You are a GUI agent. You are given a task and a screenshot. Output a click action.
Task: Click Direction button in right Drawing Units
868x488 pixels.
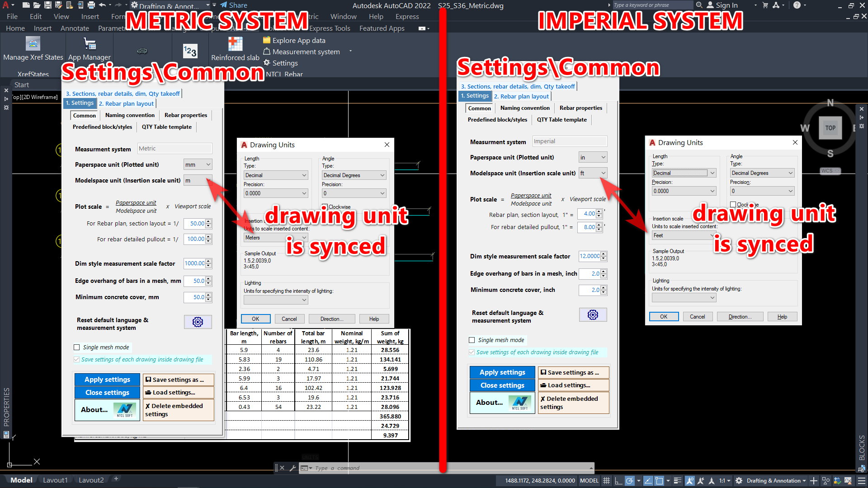740,317
